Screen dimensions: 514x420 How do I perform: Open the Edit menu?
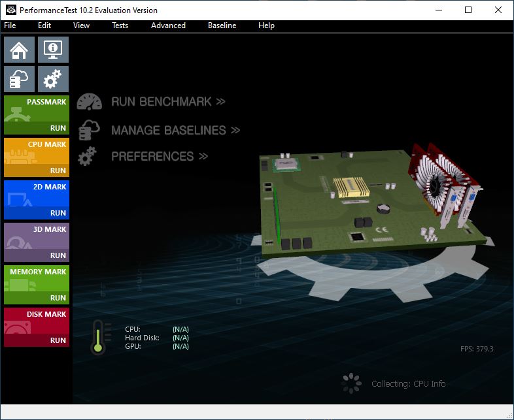[44, 25]
